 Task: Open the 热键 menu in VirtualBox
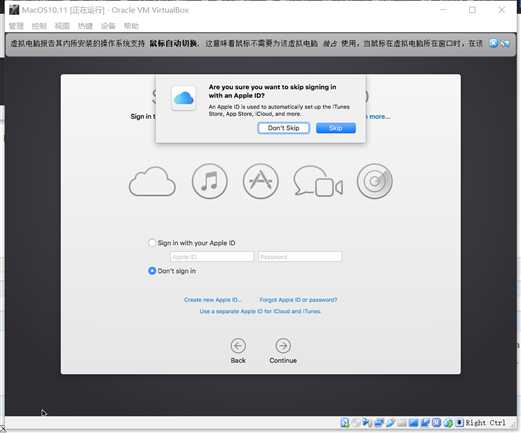click(85, 26)
